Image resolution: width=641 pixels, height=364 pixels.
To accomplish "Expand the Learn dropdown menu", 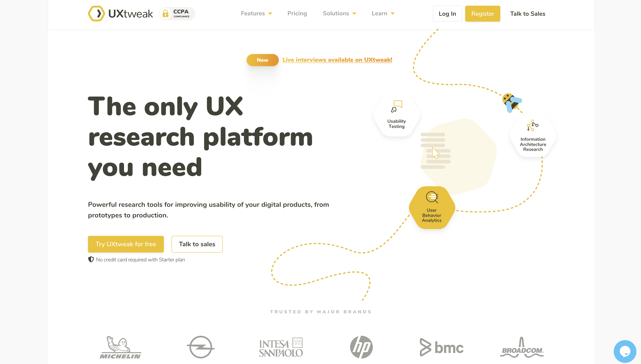I will pos(383,13).
